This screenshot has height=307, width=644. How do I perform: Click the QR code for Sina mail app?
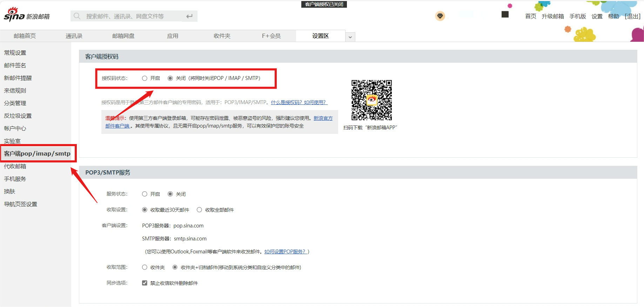(x=371, y=100)
